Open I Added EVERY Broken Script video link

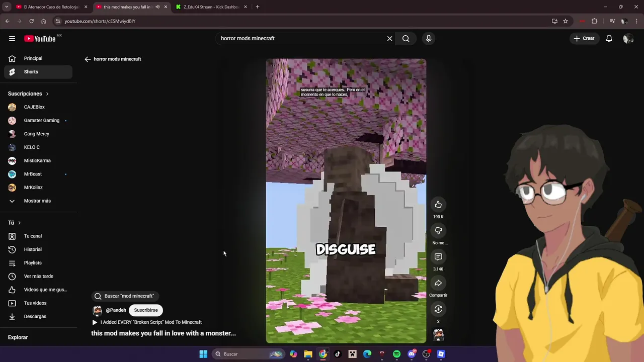point(147,322)
